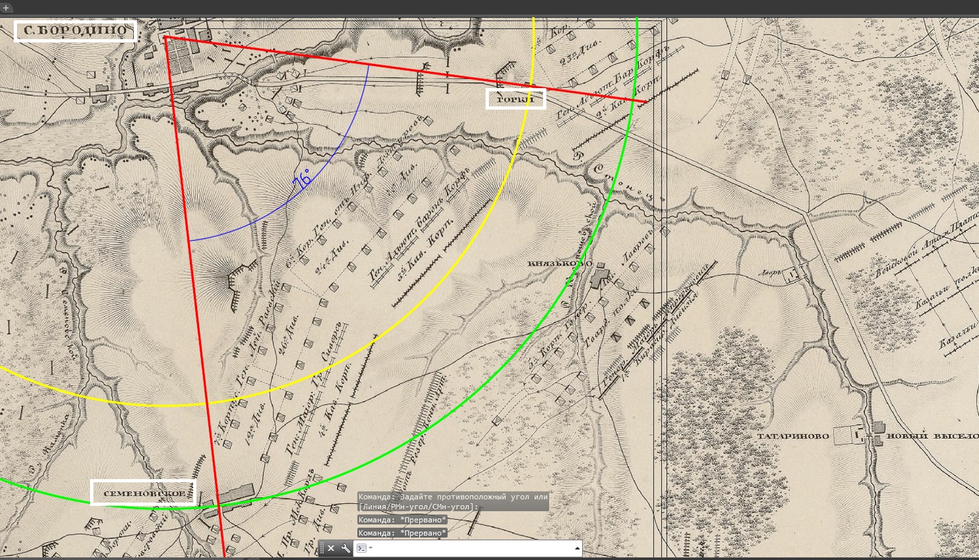Open command line customize wrench menu

tap(345, 548)
